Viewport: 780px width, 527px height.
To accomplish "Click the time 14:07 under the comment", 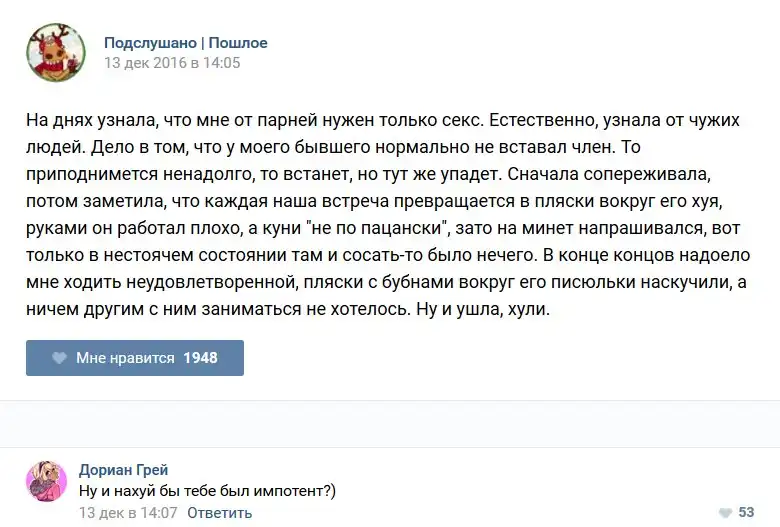I will click(x=160, y=513).
